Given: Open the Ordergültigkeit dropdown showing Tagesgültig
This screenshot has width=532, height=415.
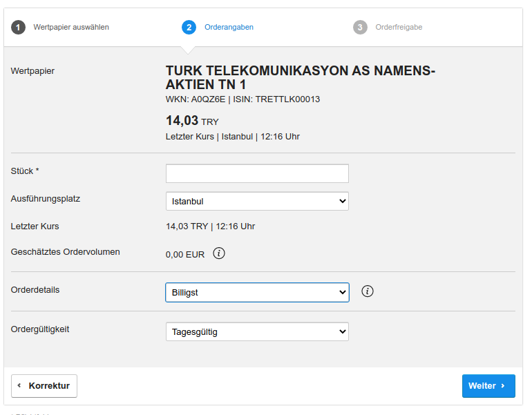Looking at the screenshot, I should coord(257,332).
